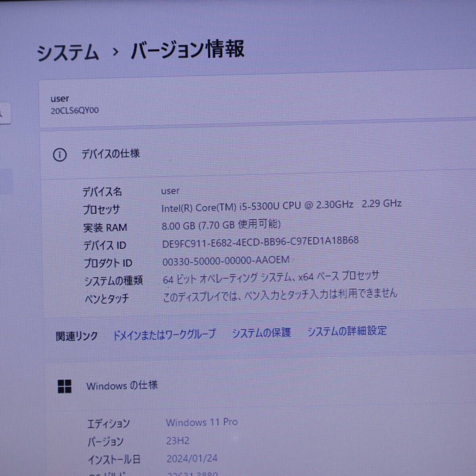Select the Windows 11 Pro edition value

202,422
